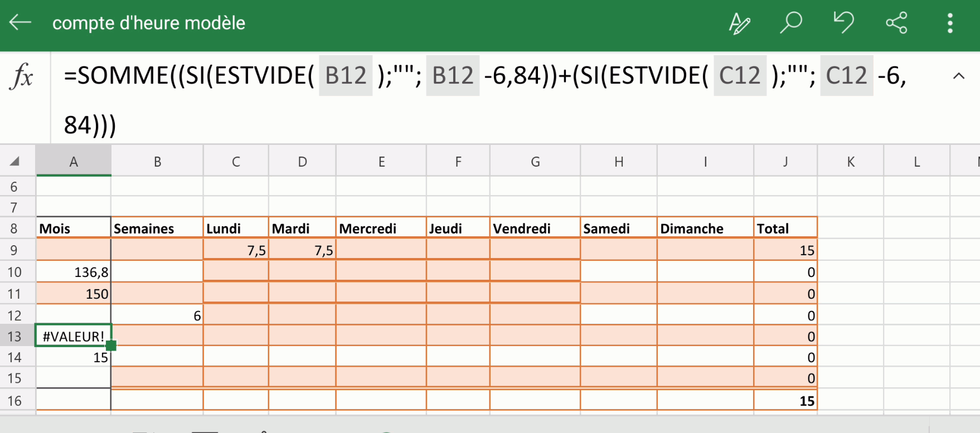Tap the document title text
980x433 pixels.
tap(149, 23)
